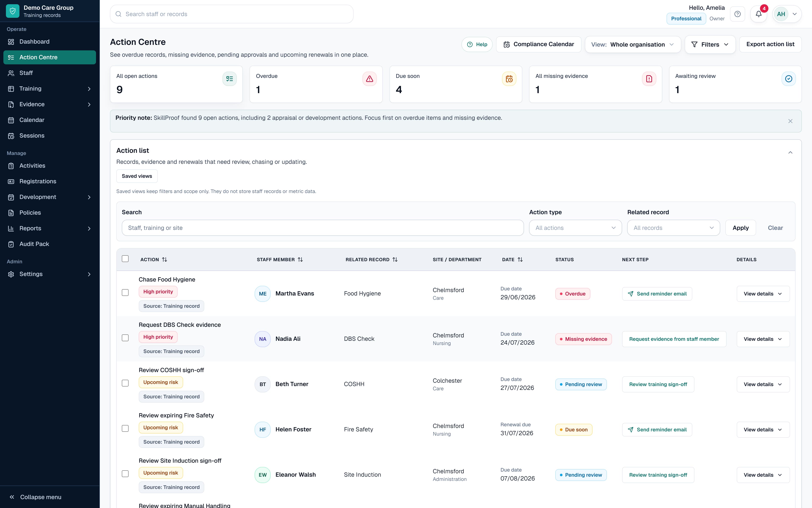Click the All open actions card icon
Viewport: 812px width, 508px height.
pos(229,79)
